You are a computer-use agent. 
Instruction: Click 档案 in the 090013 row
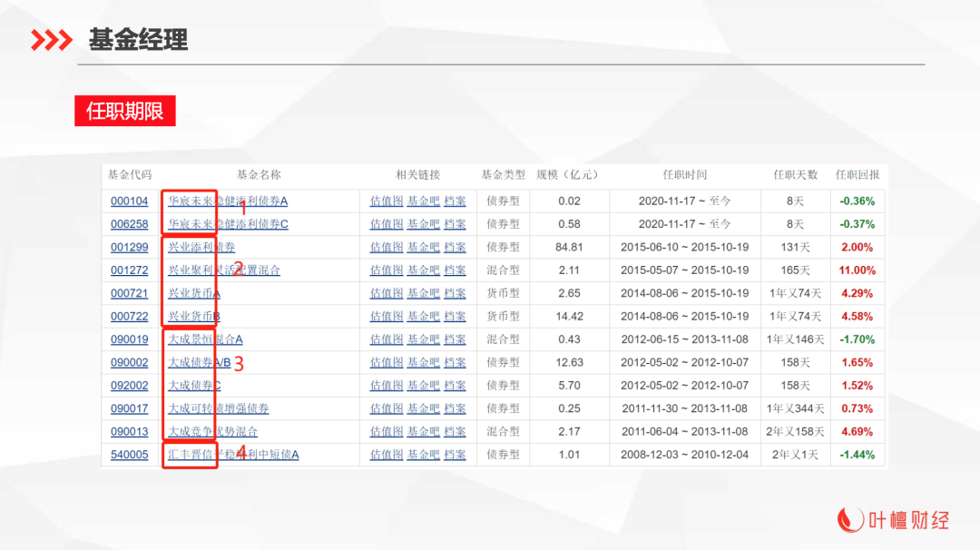coord(455,433)
